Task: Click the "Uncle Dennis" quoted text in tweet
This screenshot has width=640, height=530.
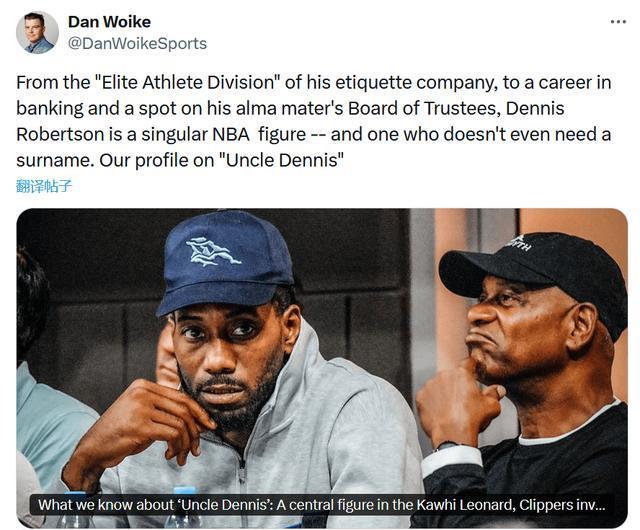Action: pyautogui.click(x=282, y=160)
